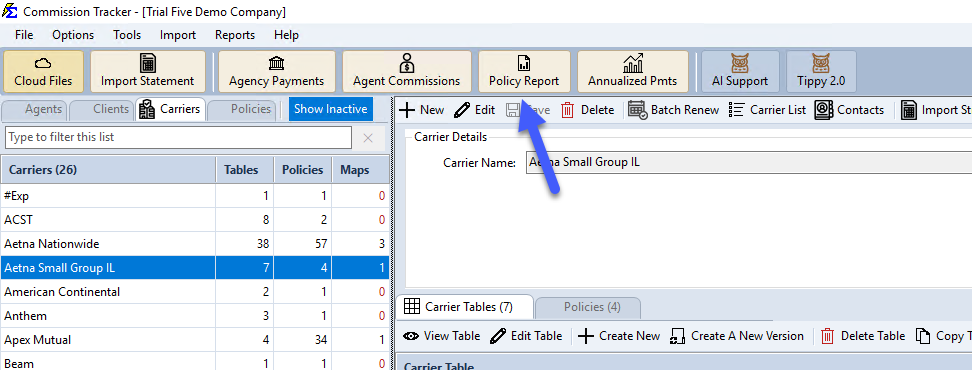The height and width of the screenshot is (370, 972).
Task: Open the Options menu
Action: click(x=73, y=35)
